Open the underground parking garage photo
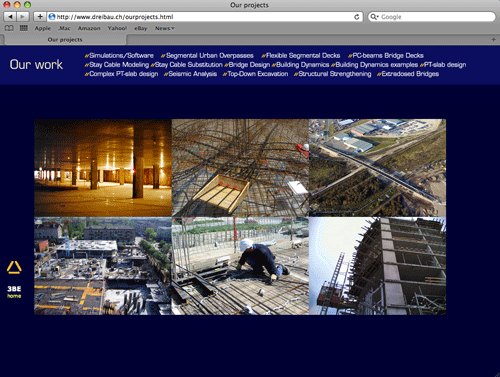The width and height of the screenshot is (500, 377). [103, 168]
